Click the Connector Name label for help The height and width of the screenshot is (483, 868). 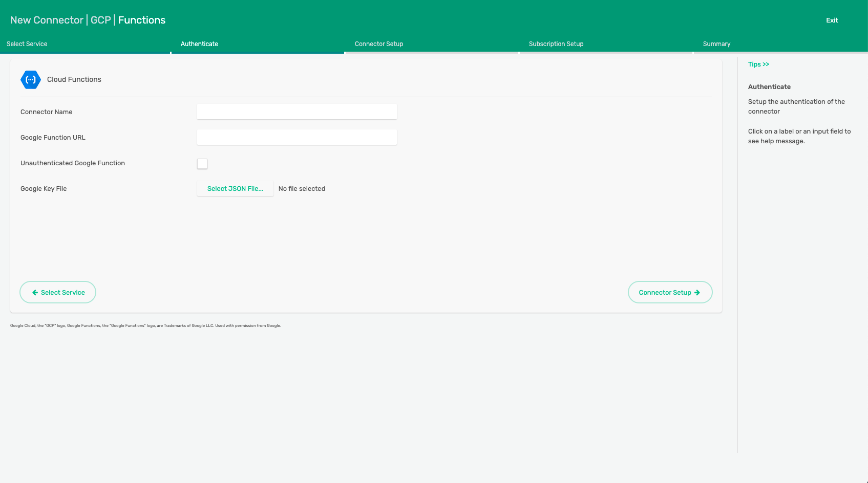47,112
